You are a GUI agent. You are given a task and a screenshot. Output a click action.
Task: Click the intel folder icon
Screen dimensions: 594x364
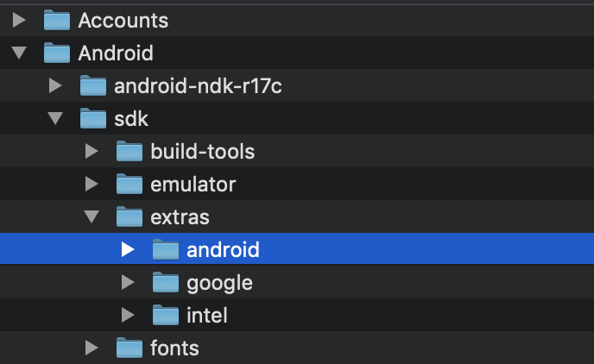tap(165, 315)
